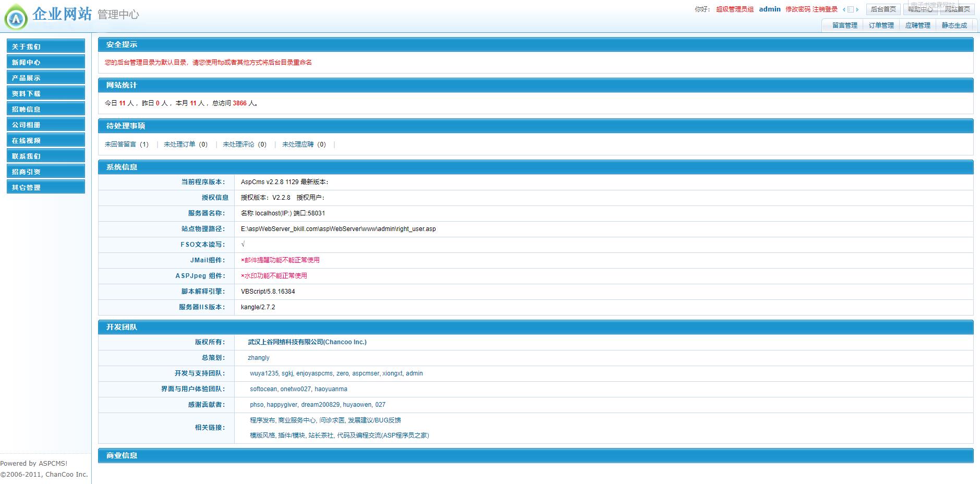980x484 pixels.
Task: Click the zhangly team member name
Action: click(x=259, y=358)
